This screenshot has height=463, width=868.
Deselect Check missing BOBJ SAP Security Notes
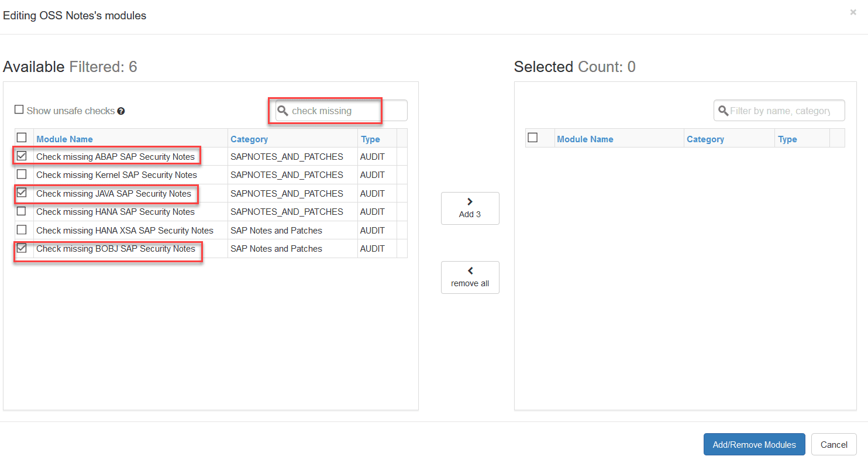click(22, 248)
